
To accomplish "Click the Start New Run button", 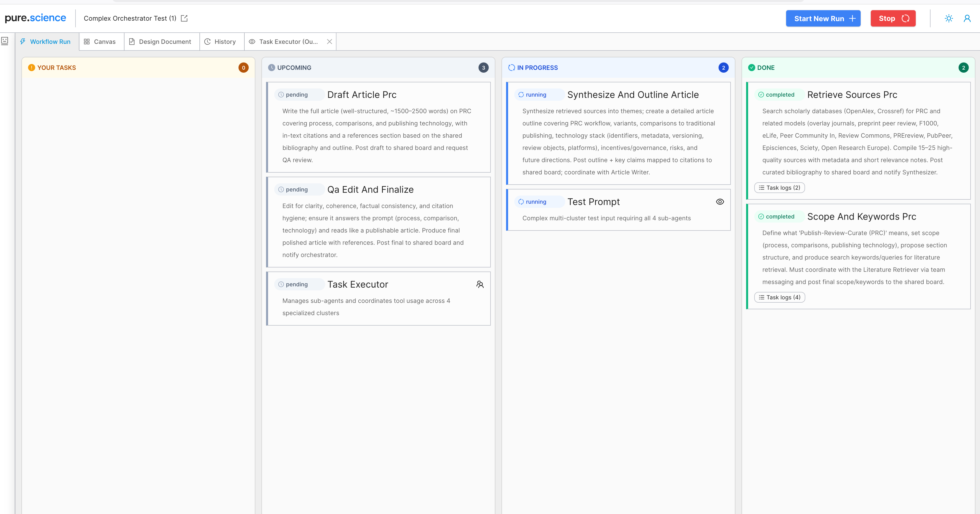I will (823, 19).
